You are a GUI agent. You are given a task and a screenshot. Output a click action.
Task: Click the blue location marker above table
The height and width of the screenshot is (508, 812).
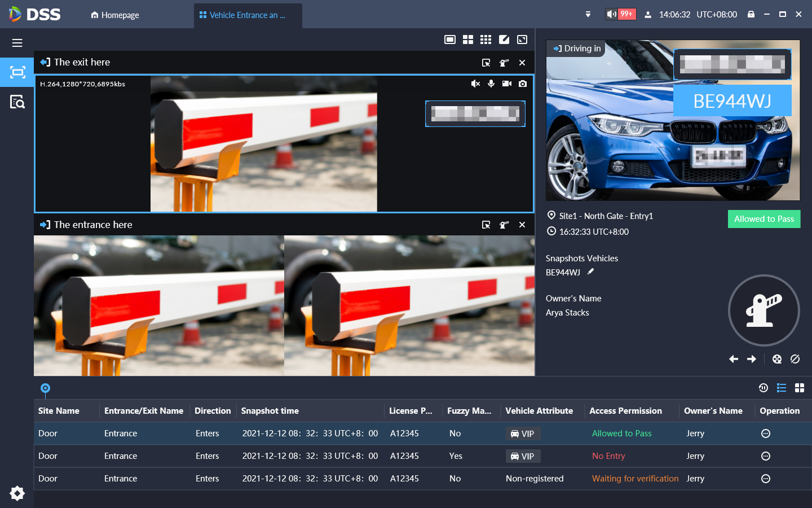[45, 388]
